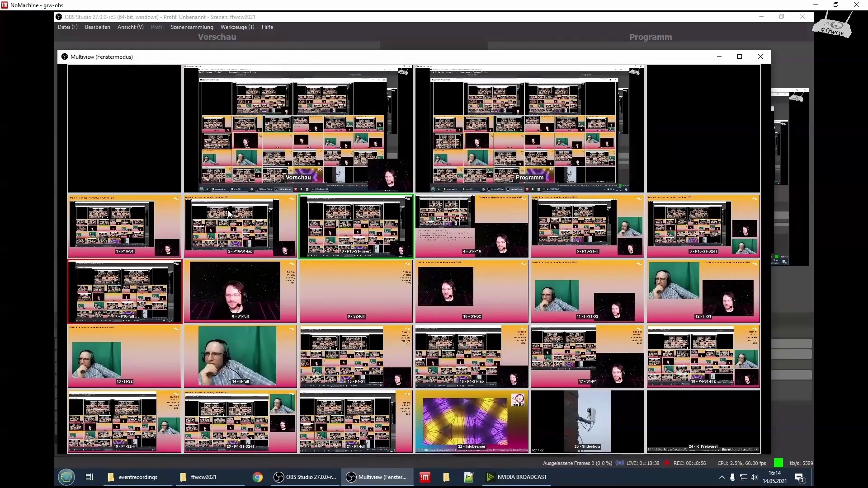Open NVIDIA Broadcast from the taskbar
The height and width of the screenshot is (488, 868).
click(x=516, y=477)
